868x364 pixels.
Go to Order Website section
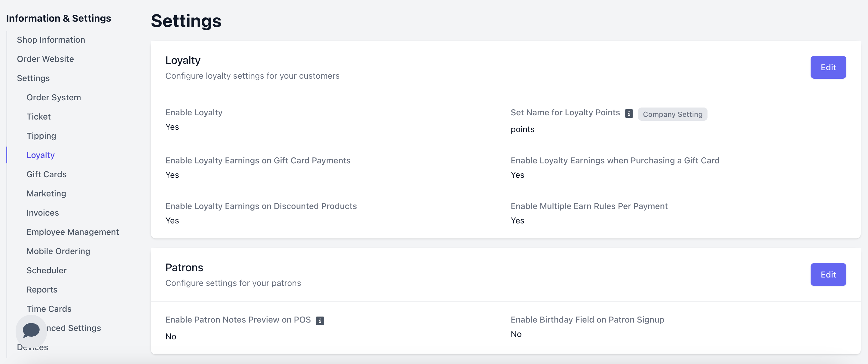pyautogui.click(x=45, y=59)
